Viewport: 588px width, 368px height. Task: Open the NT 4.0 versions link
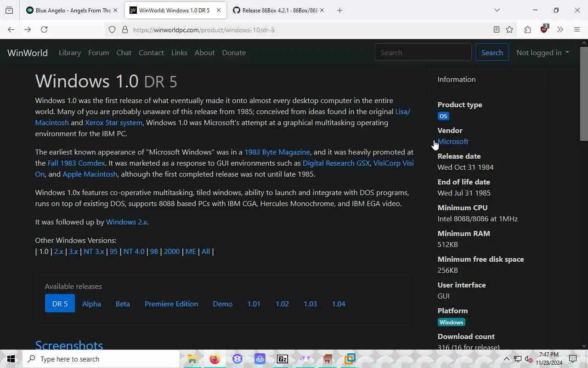pos(134,251)
